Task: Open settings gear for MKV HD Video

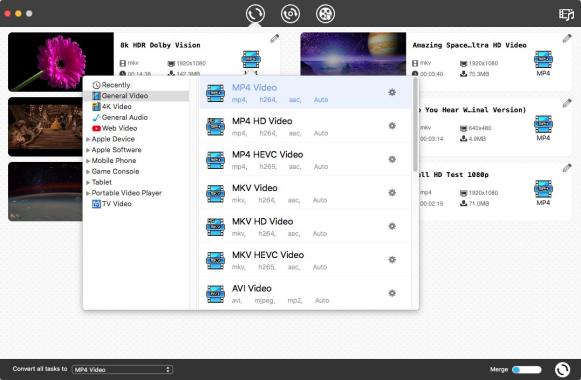Action: [x=392, y=226]
